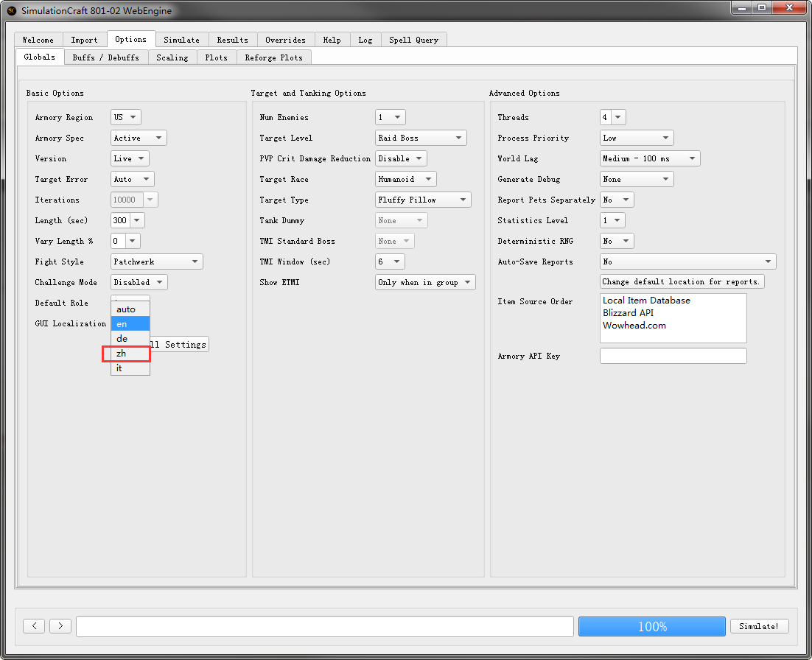Click the forward arrow navigation button
Screen dimensions: 812x660
60,626
